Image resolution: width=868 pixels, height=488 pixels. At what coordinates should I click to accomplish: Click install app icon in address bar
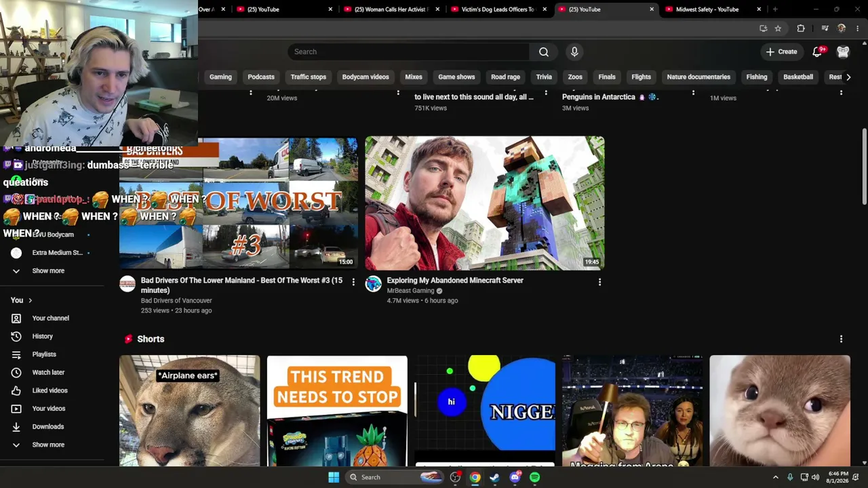coord(764,28)
